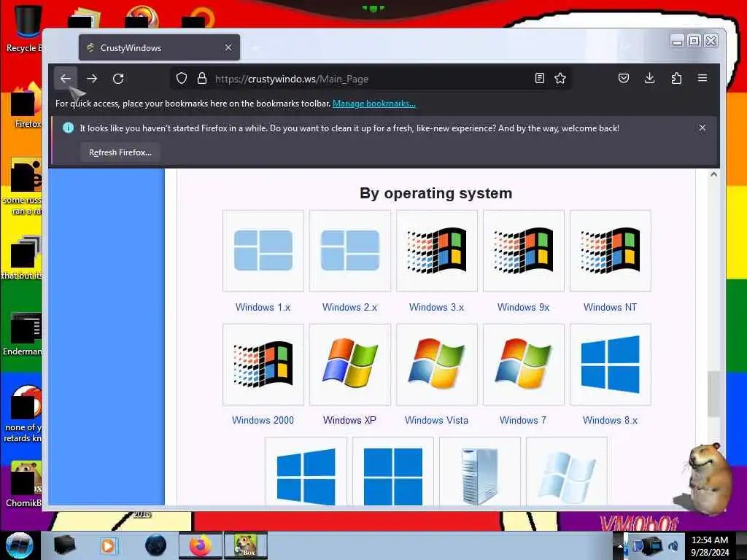Open the Extensions puzzle icon
Viewport: 747px width, 560px height.
tap(676, 79)
